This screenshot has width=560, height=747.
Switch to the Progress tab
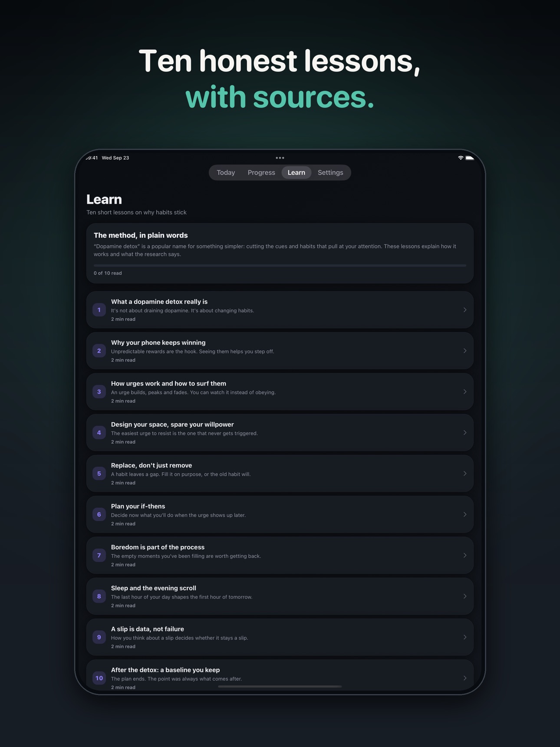click(x=261, y=172)
